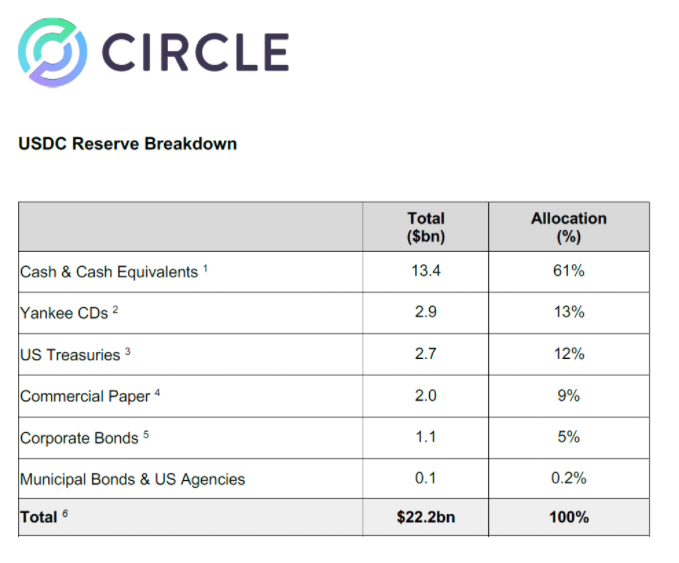
Task: Open footnote 2 next to Yankee CDs
Action: (115, 310)
